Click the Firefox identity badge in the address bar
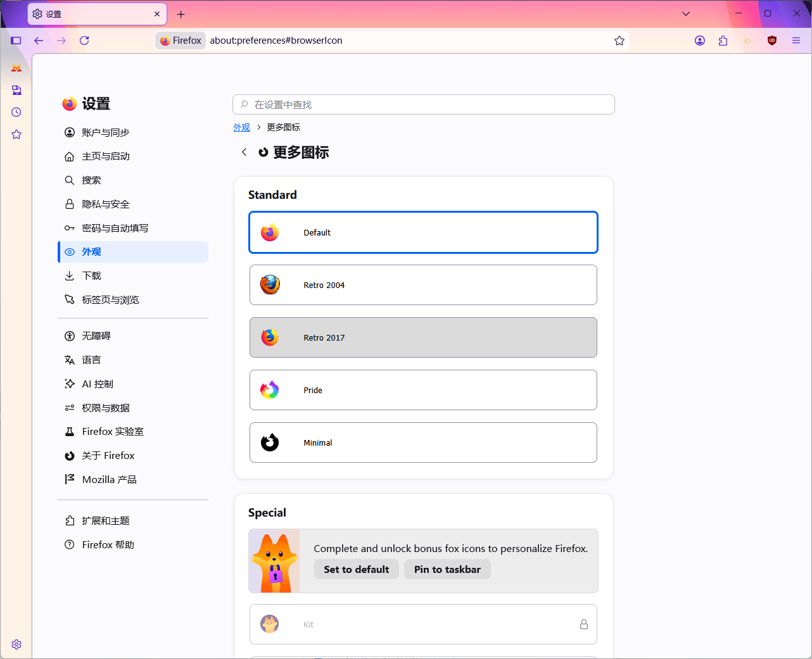The image size is (812, 659). (181, 41)
